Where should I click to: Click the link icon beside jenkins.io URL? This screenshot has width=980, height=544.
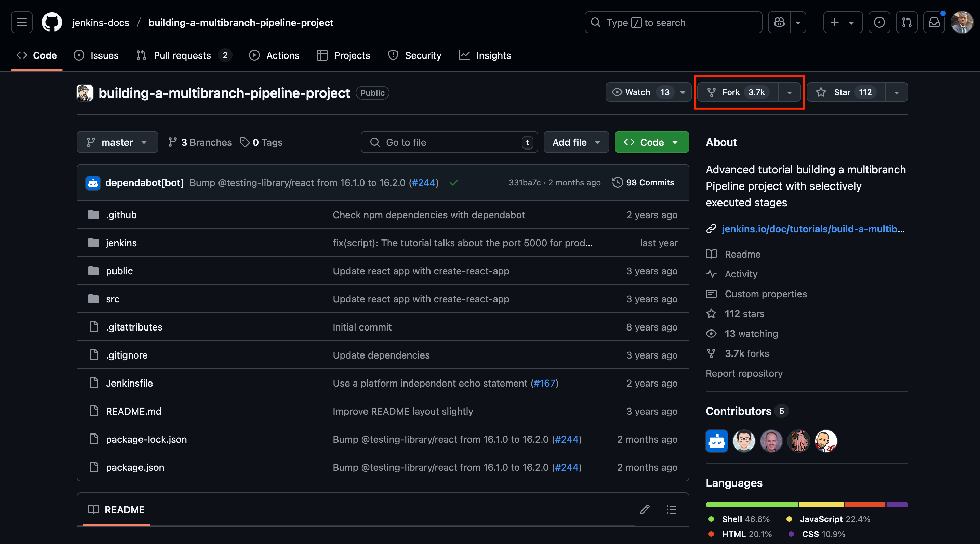coord(711,229)
